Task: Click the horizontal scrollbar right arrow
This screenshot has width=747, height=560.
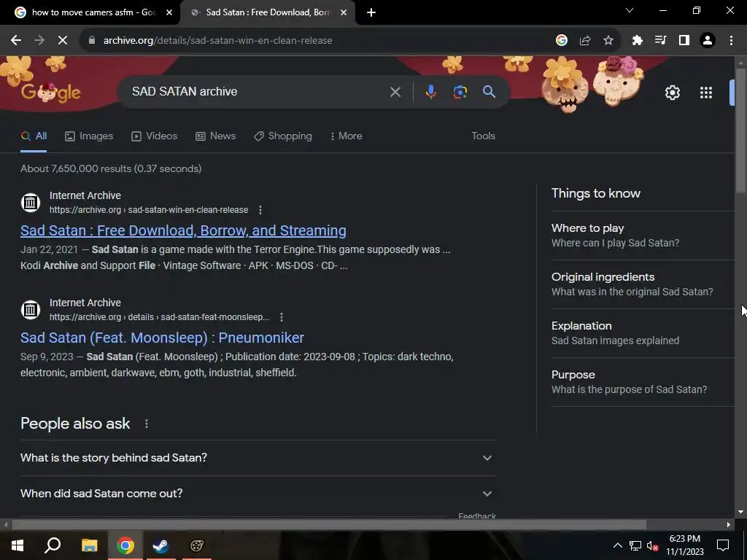Action: tap(729, 525)
